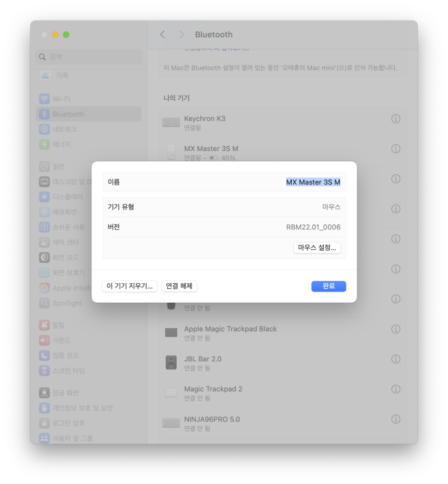
Task: Select the NINJA96PRO 5.0 device name
Action: pos(212,419)
